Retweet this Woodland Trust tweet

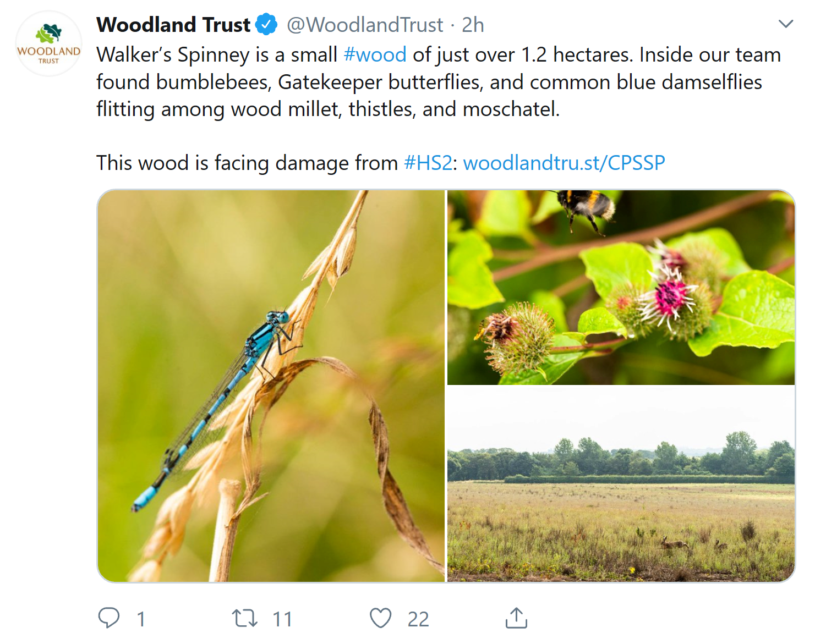pyautogui.click(x=244, y=618)
